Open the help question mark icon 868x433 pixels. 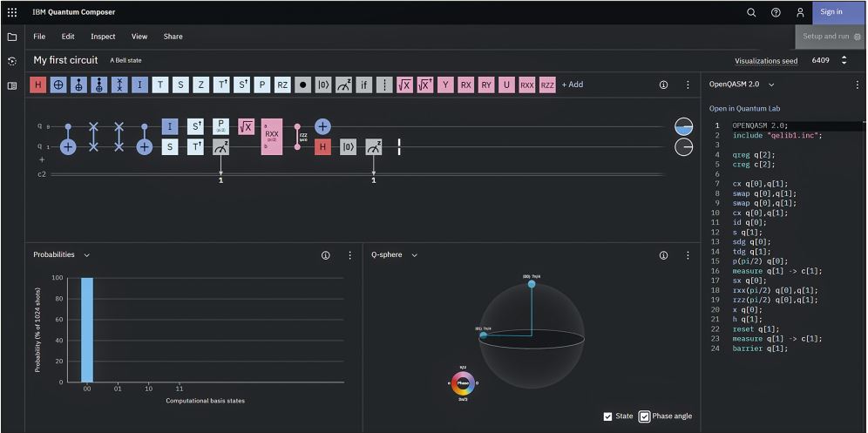pyautogui.click(x=776, y=12)
